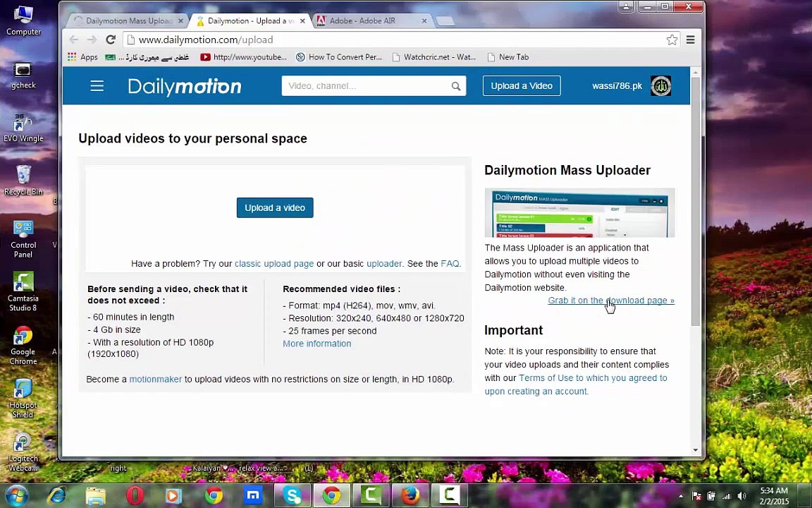
Task: Open the youtube.com bookmark
Action: (243, 57)
